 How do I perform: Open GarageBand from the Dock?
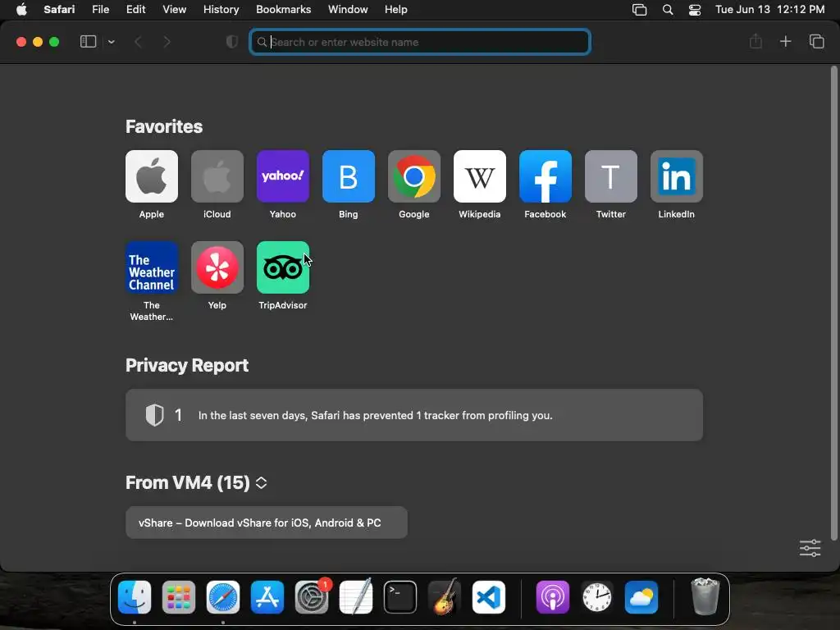click(444, 597)
